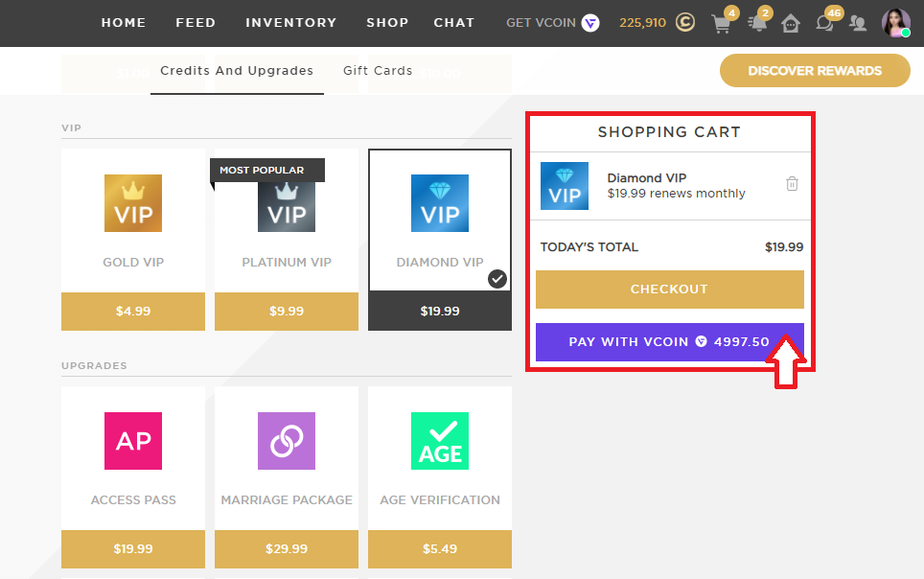
Task: Open the shopping cart icon with badge 4
Action: pyautogui.click(x=722, y=22)
